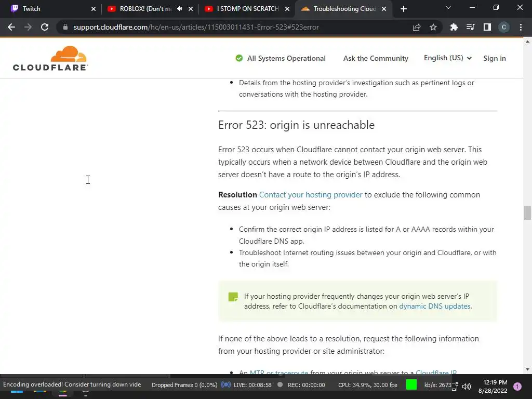Click Sign in
532x399 pixels.
(495, 58)
